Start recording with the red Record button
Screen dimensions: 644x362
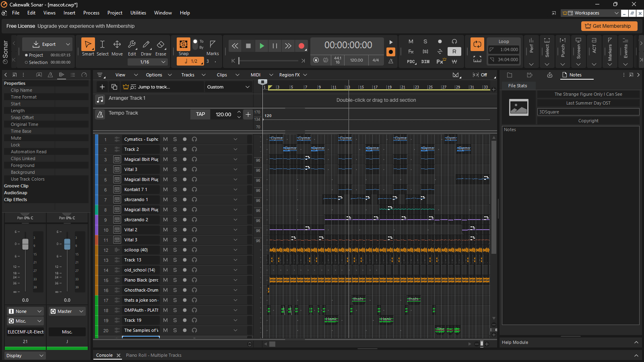tap(301, 46)
